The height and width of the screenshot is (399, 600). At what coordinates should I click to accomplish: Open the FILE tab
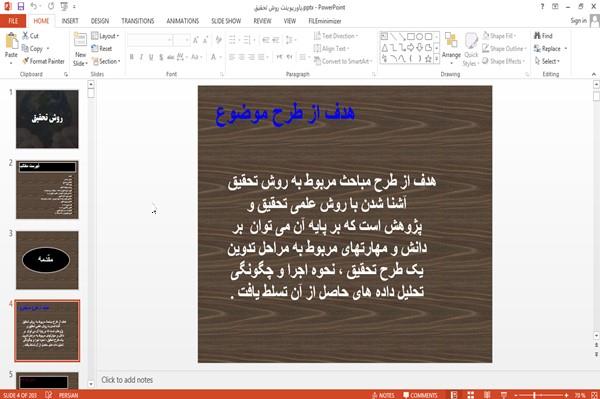coord(13,21)
